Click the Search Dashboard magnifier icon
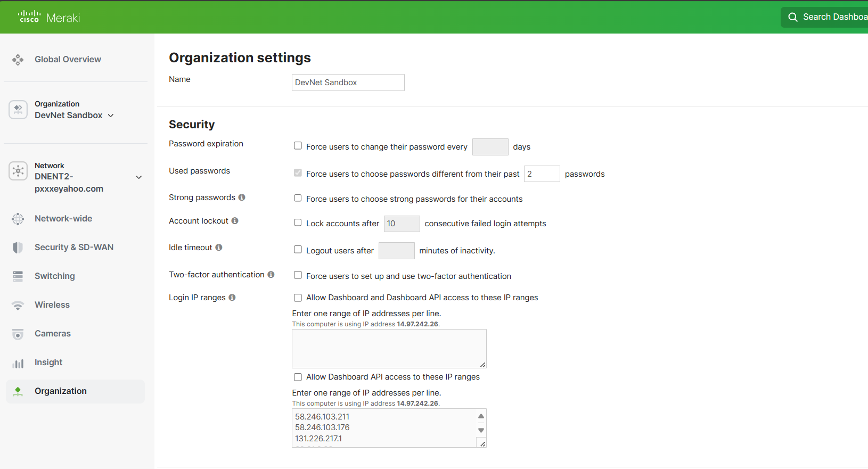868x469 pixels. tap(792, 17)
